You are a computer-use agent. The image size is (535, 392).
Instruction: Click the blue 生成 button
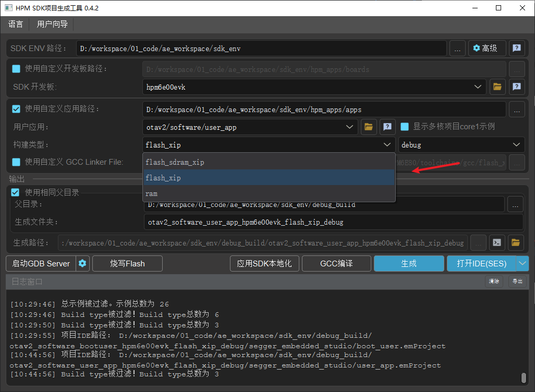click(409, 263)
